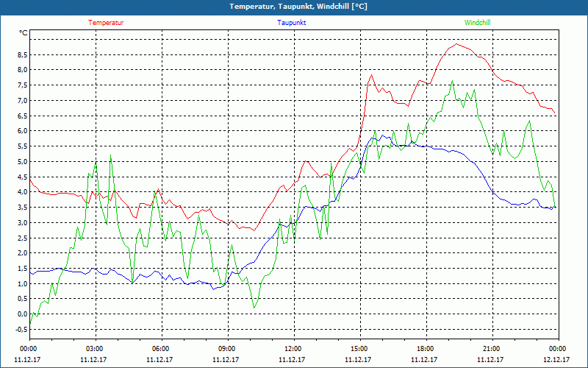This screenshot has height=368, width=588.
Task: Click the 21:00 time axis label
Action: 492,349
